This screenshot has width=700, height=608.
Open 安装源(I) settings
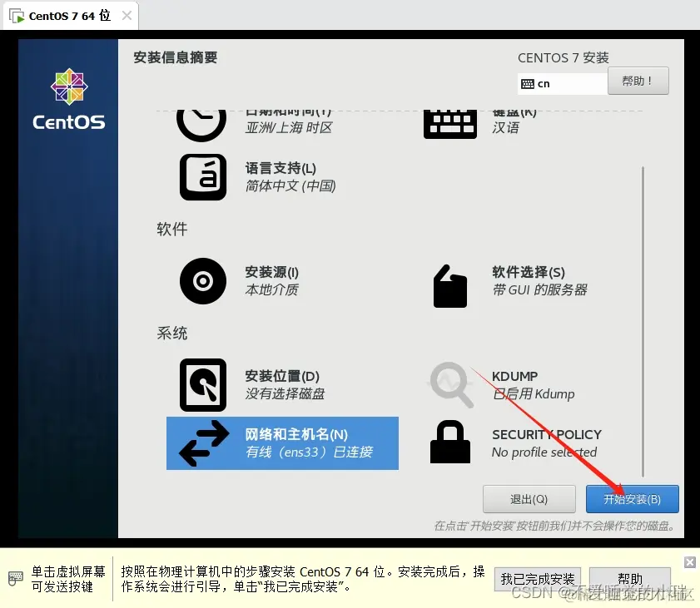[272, 272]
